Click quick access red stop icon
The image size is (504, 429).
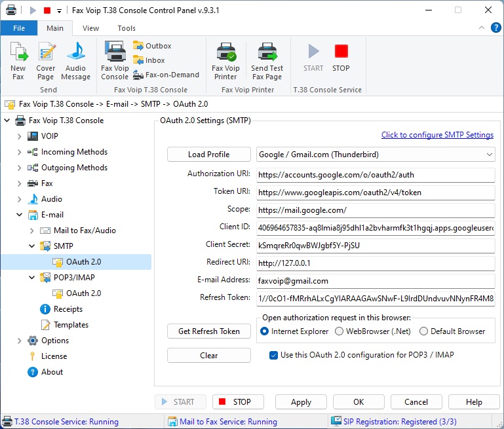(x=47, y=10)
